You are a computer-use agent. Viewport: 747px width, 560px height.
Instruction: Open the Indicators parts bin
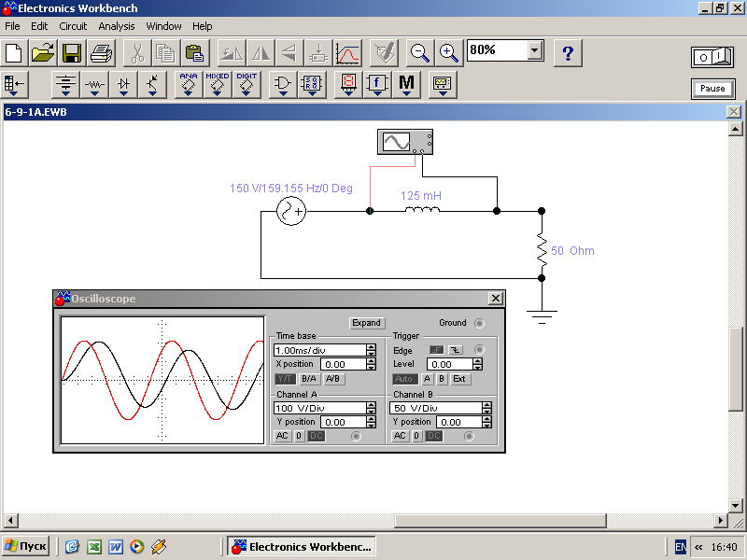348,85
